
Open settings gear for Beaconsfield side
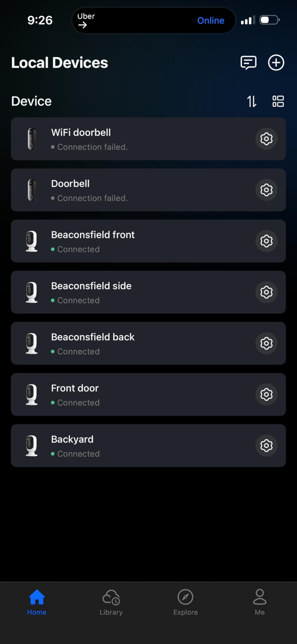coord(266,292)
